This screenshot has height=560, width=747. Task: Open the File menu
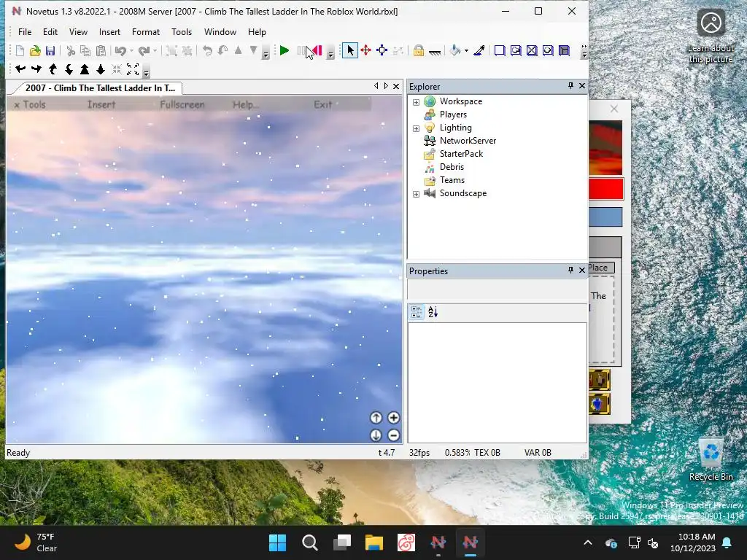coord(25,32)
